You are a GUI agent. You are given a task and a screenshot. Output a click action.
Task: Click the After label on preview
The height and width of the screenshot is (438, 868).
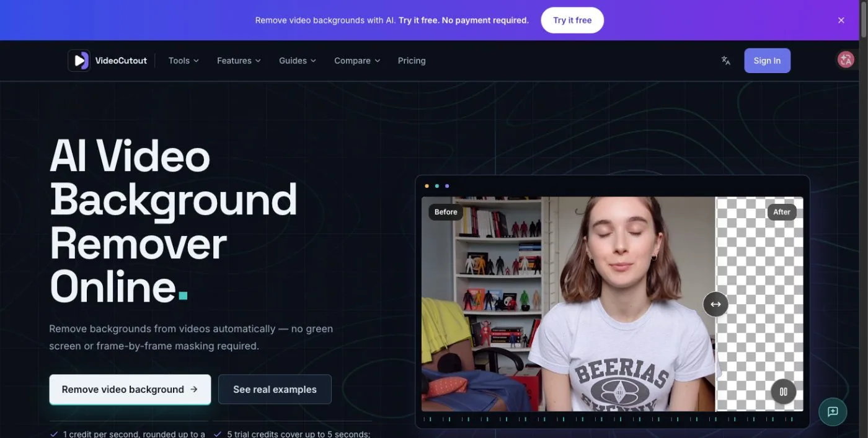coord(782,212)
